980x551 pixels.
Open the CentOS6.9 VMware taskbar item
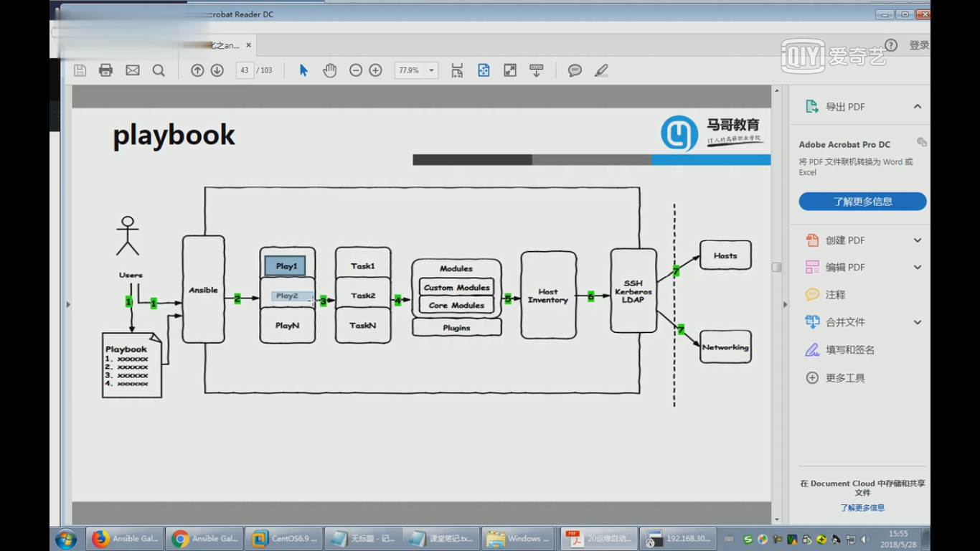click(284, 539)
